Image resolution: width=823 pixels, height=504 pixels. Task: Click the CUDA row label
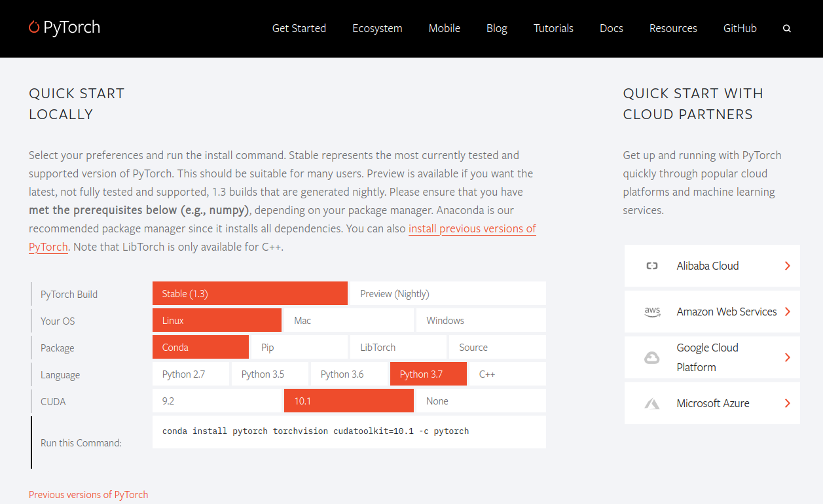[53, 401]
